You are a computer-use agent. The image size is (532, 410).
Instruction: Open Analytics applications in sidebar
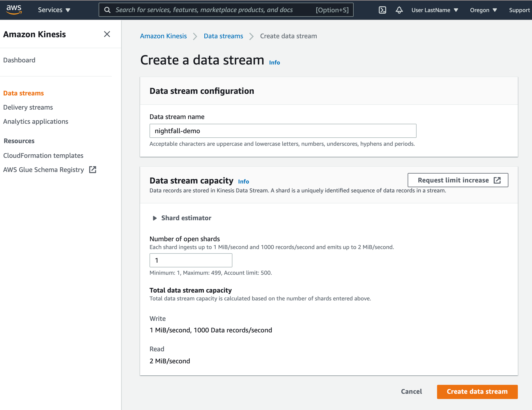36,121
